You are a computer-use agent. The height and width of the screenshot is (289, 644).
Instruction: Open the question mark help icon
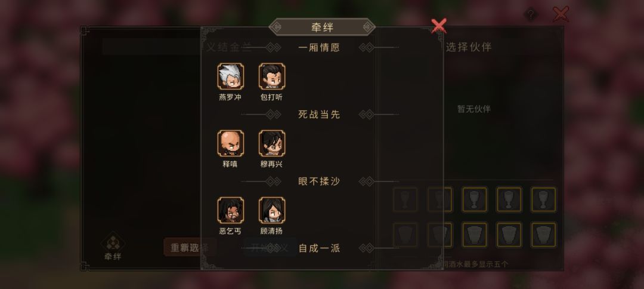[531, 15]
